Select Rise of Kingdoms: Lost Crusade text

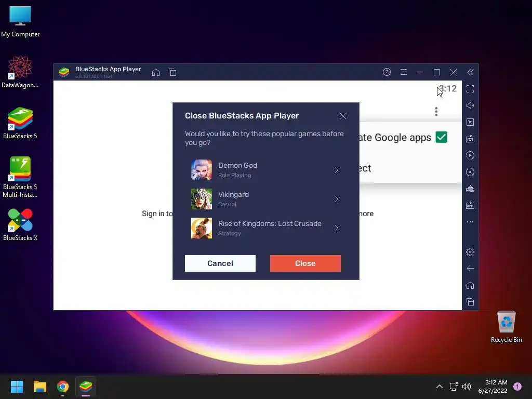point(270,223)
